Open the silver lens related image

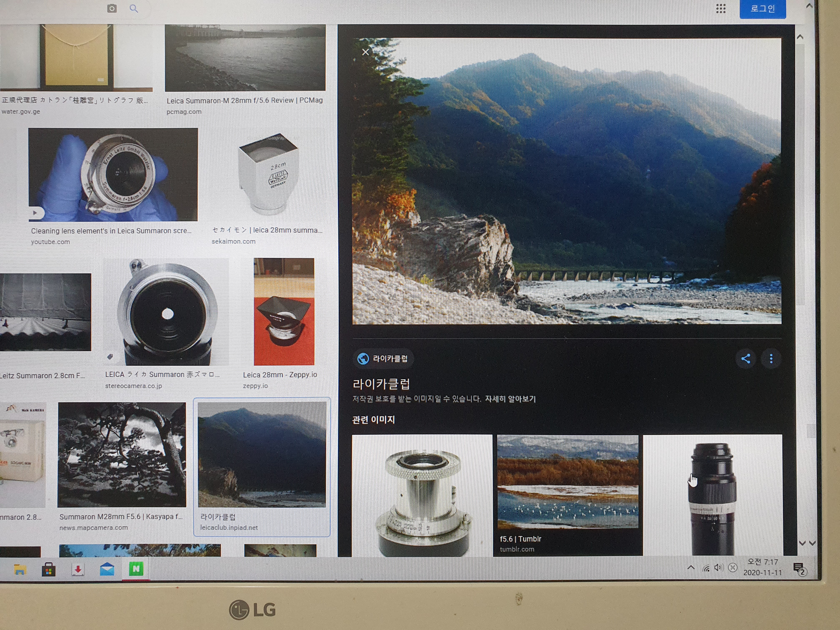422,496
